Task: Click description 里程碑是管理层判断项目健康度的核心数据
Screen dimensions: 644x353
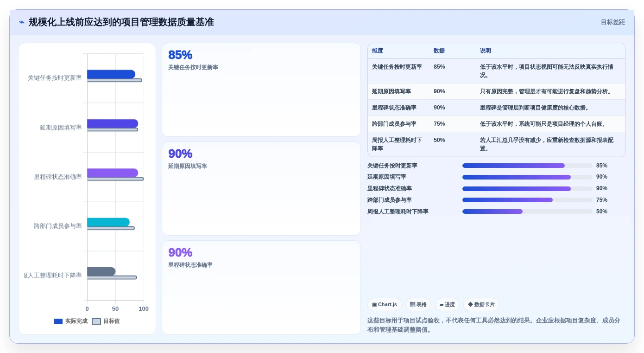Action: (x=535, y=108)
